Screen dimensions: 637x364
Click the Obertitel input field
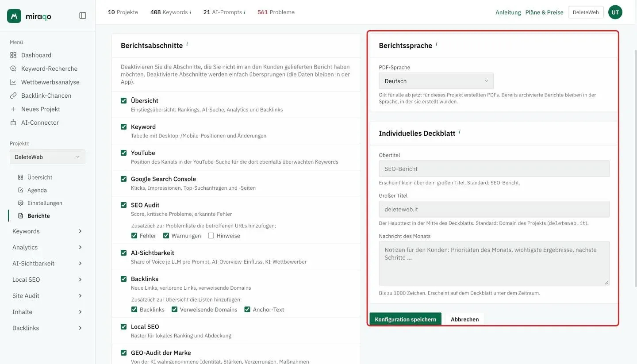pyautogui.click(x=494, y=169)
